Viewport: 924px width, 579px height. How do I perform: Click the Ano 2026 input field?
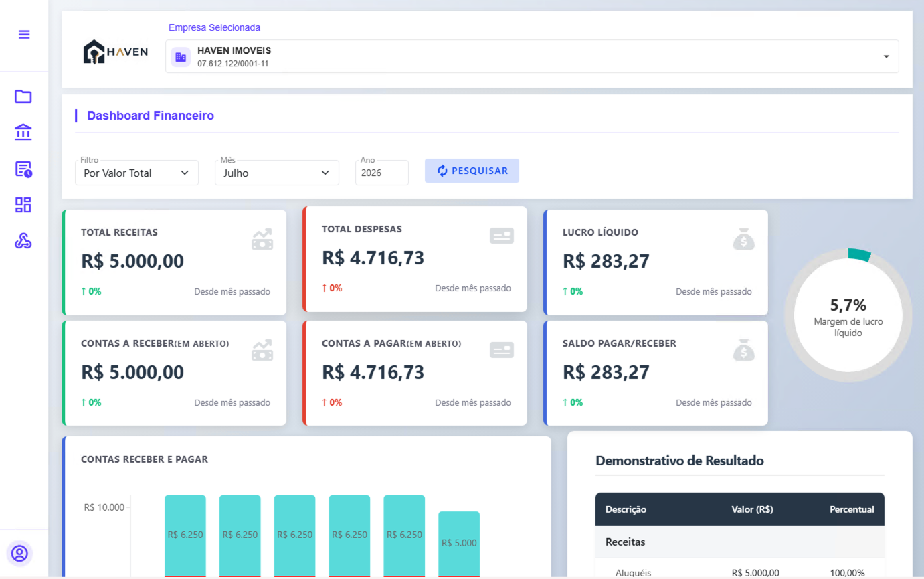(382, 173)
